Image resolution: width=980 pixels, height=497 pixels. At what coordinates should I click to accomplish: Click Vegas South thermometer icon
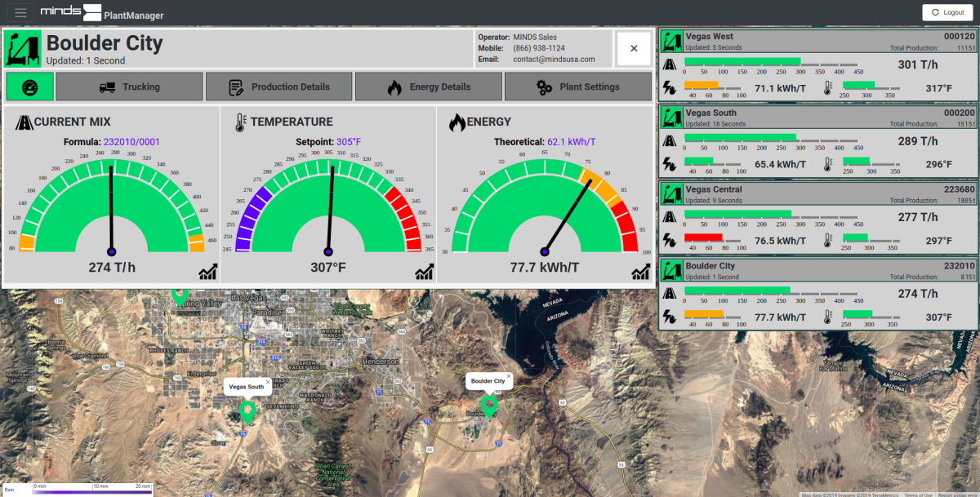click(x=827, y=164)
